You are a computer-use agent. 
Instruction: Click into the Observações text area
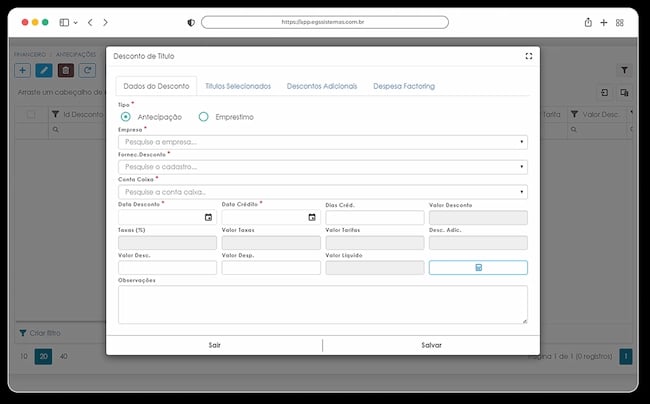point(323,305)
